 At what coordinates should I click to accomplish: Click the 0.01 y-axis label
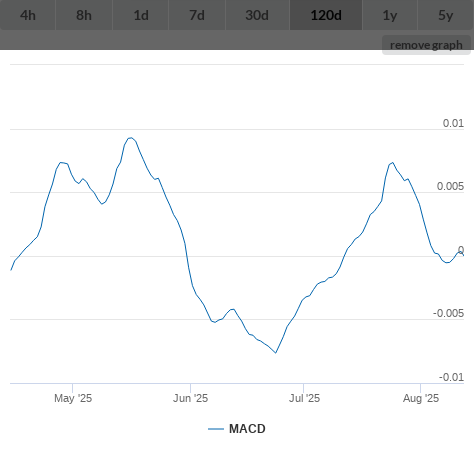click(453, 123)
